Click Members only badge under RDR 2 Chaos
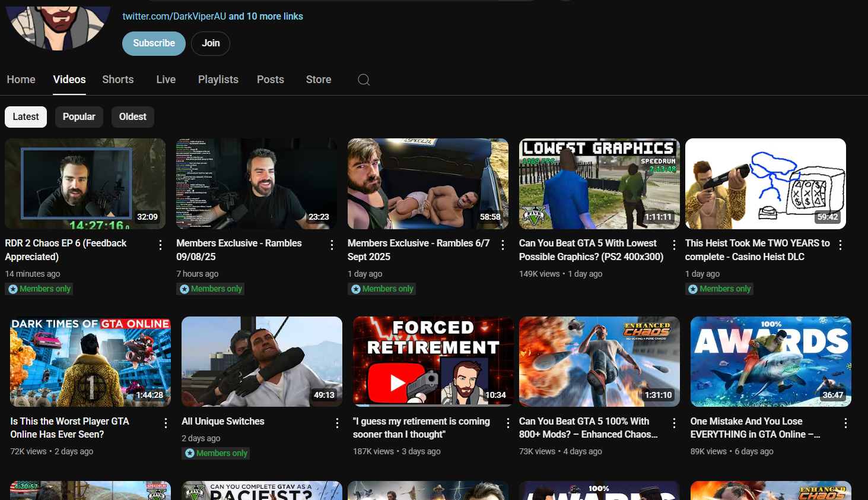 (x=39, y=289)
